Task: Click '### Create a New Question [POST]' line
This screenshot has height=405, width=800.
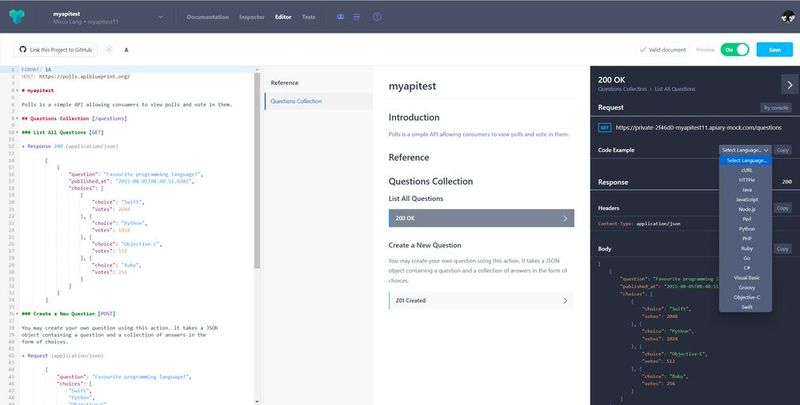Action: [68, 314]
